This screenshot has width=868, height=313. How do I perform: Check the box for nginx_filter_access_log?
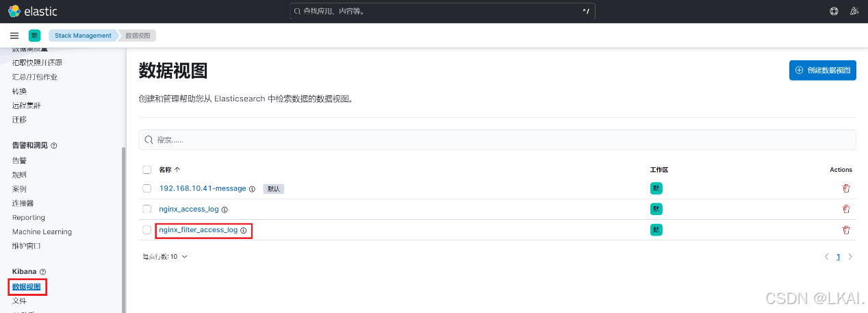click(x=146, y=230)
